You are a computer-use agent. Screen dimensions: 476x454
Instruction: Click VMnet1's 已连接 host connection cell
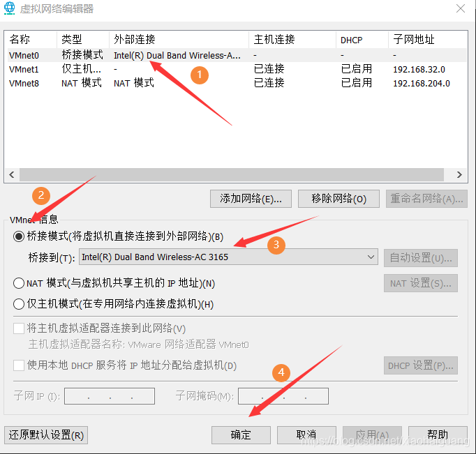pyautogui.click(x=269, y=69)
